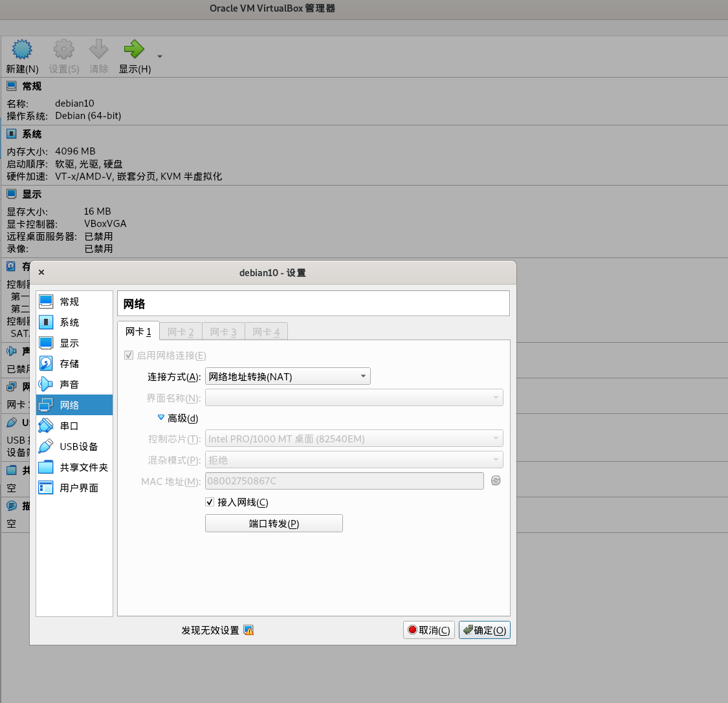Click the 新建(N) new VM toolbar icon

coord(22,49)
